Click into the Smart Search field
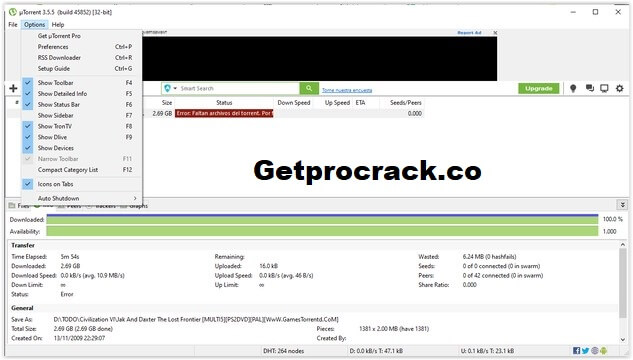Image resolution: width=633 pixels, height=360 pixels. pyautogui.click(x=239, y=88)
